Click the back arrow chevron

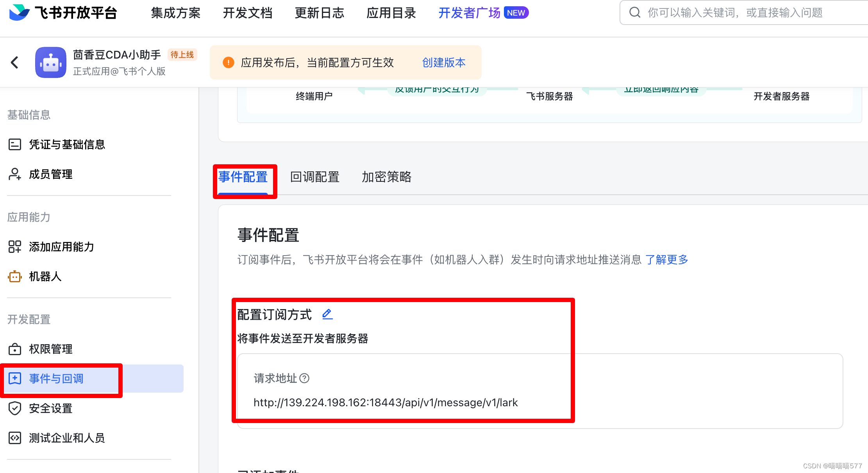15,62
